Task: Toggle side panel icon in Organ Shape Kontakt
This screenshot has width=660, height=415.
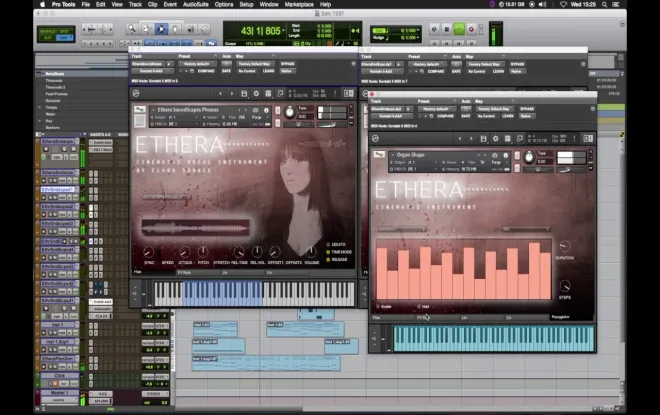Action: 588,138
